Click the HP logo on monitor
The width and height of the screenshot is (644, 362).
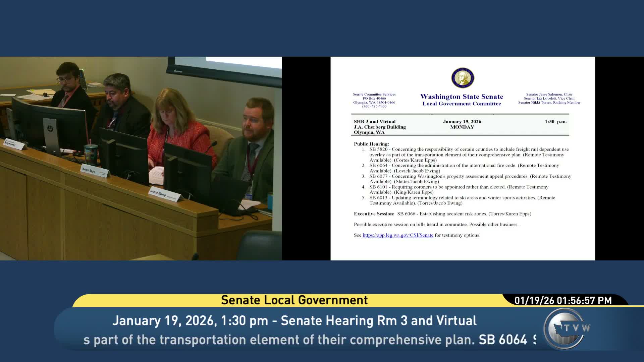(x=50, y=129)
